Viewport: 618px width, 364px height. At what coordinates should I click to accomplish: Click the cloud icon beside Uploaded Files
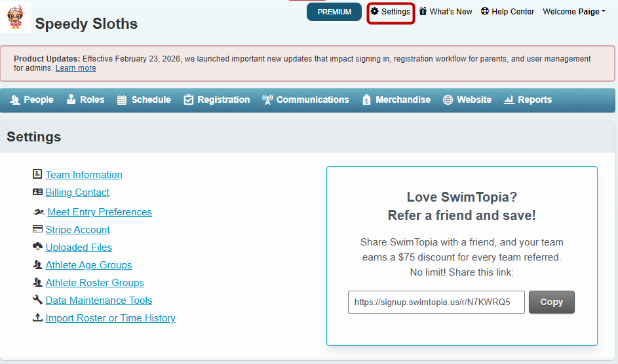pos(37,247)
